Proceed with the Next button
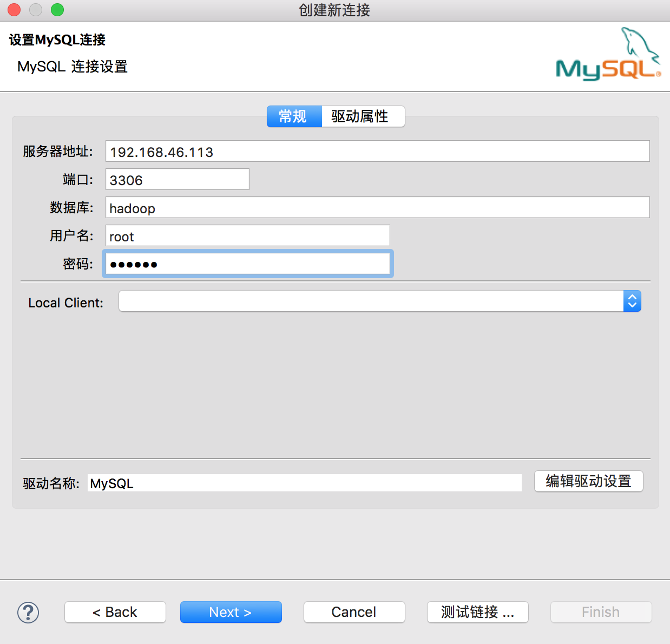The width and height of the screenshot is (670, 644). tap(231, 612)
